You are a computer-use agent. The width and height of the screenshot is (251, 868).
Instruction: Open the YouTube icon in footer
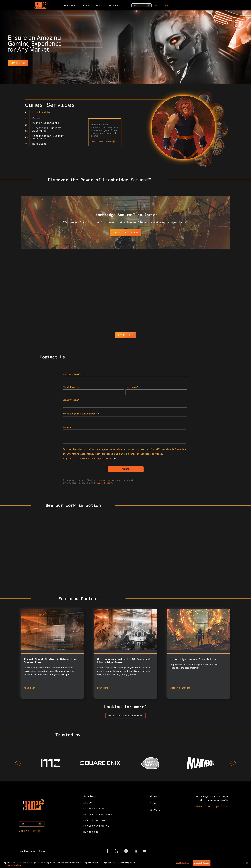click(x=144, y=851)
